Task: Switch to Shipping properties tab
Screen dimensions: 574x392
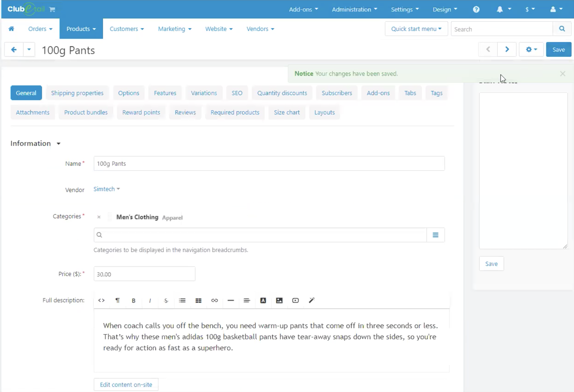Action: [77, 93]
